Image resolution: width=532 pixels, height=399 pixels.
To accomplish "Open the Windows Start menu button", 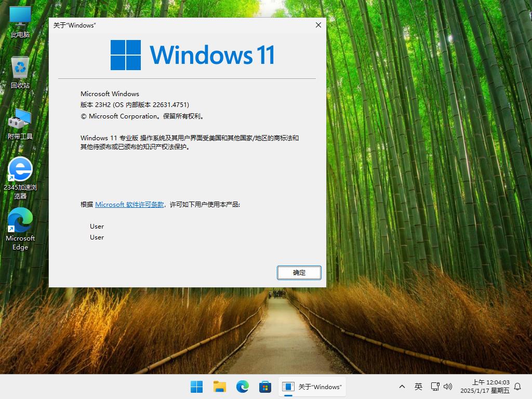I will (196, 387).
